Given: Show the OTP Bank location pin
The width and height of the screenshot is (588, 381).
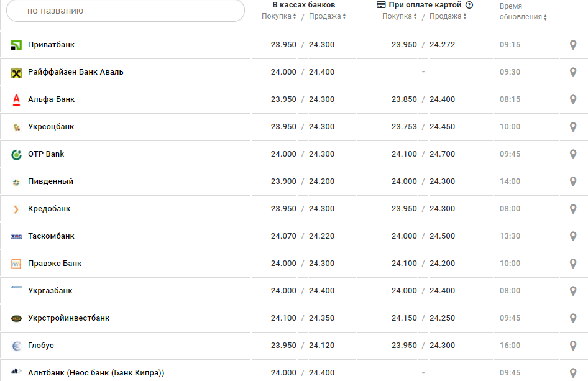Looking at the screenshot, I should click(x=573, y=154).
